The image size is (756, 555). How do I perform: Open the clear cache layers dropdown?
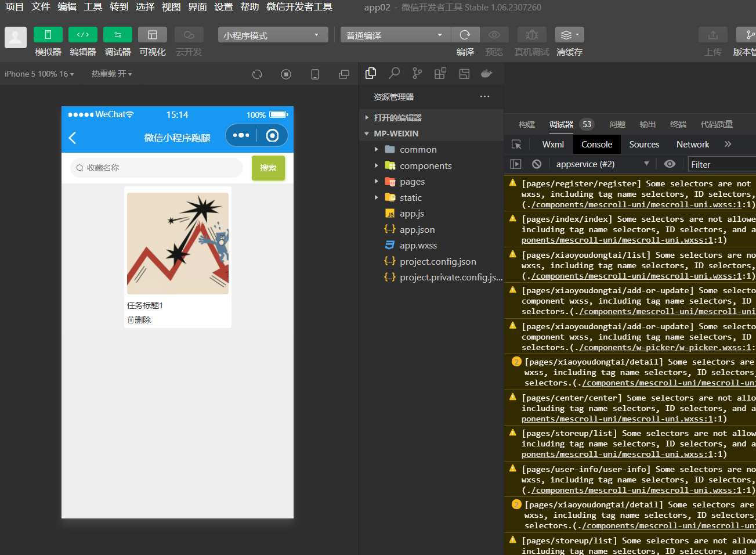point(570,35)
